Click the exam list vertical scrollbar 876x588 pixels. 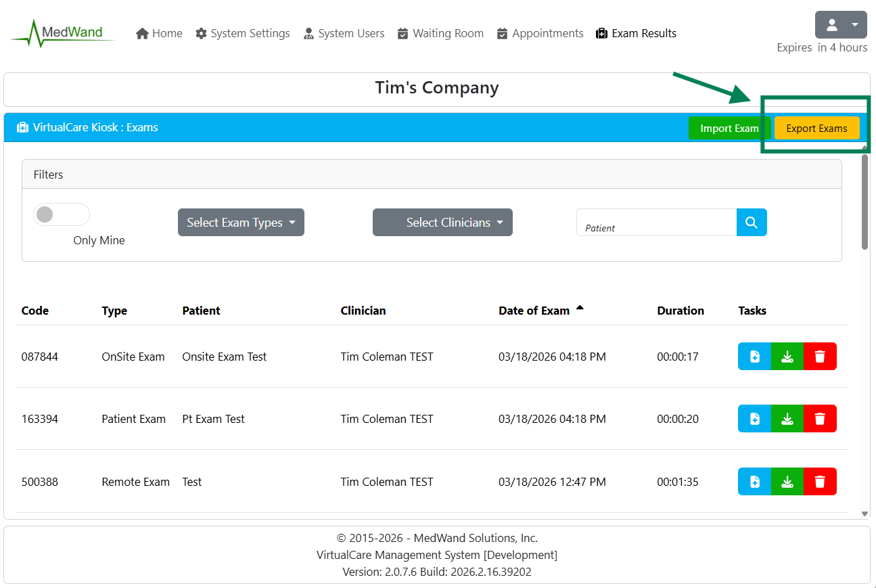[x=865, y=203]
